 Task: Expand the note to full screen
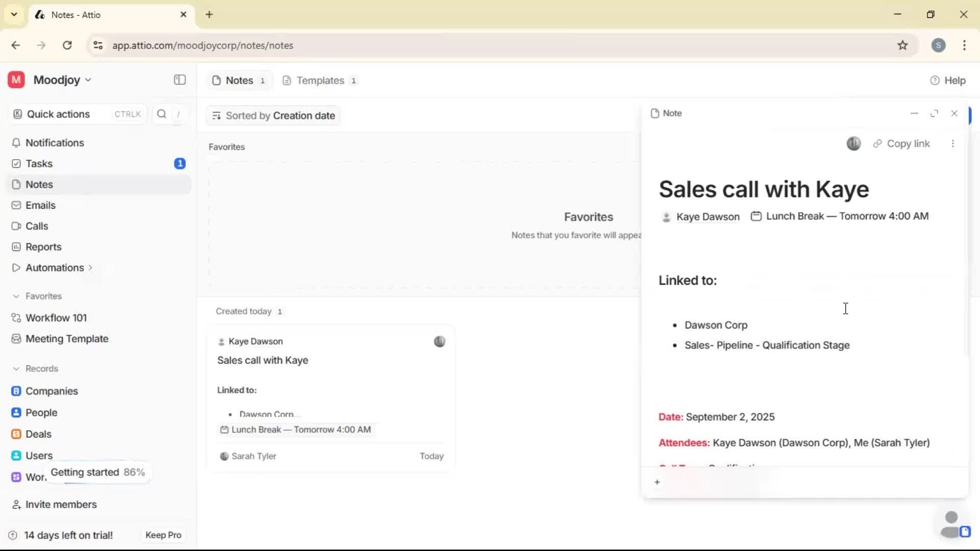[935, 113]
